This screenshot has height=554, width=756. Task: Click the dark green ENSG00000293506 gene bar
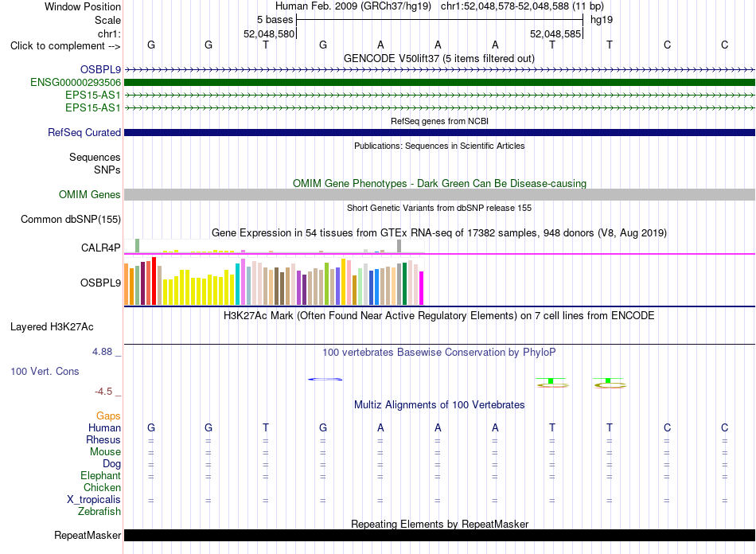pos(439,83)
